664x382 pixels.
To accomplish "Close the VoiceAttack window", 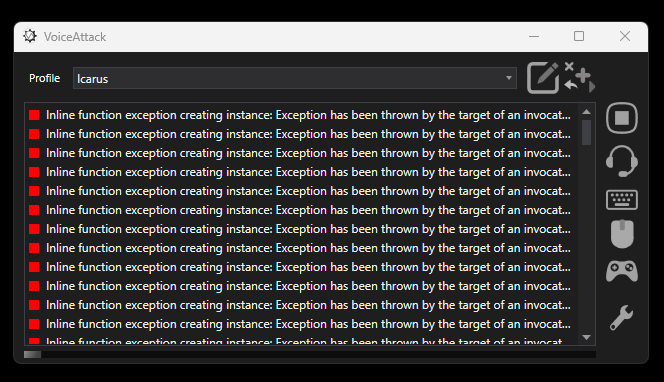I will [x=625, y=36].
